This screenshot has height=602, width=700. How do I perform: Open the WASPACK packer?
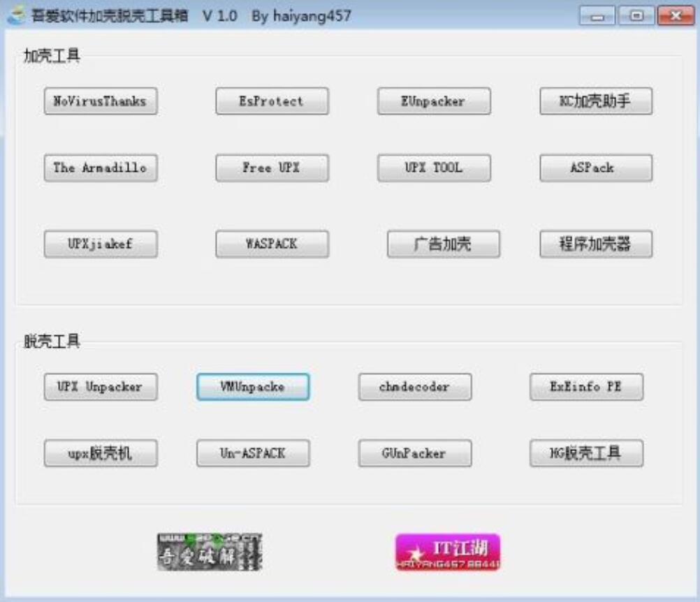[x=272, y=244]
